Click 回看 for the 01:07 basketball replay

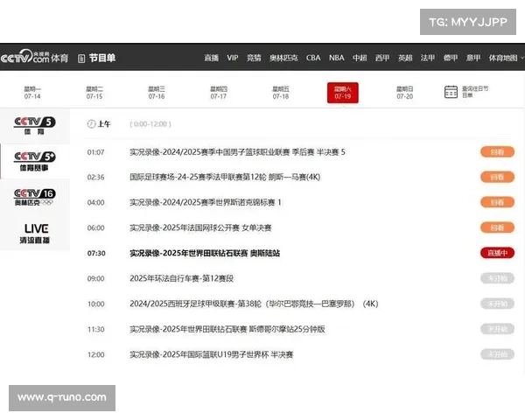click(496, 151)
